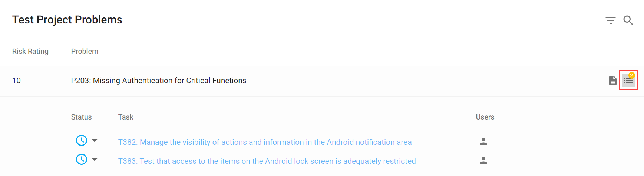Click the Users column header
The width and height of the screenshot is (644, 176).
pyautogui.click(x=485, y=117)
